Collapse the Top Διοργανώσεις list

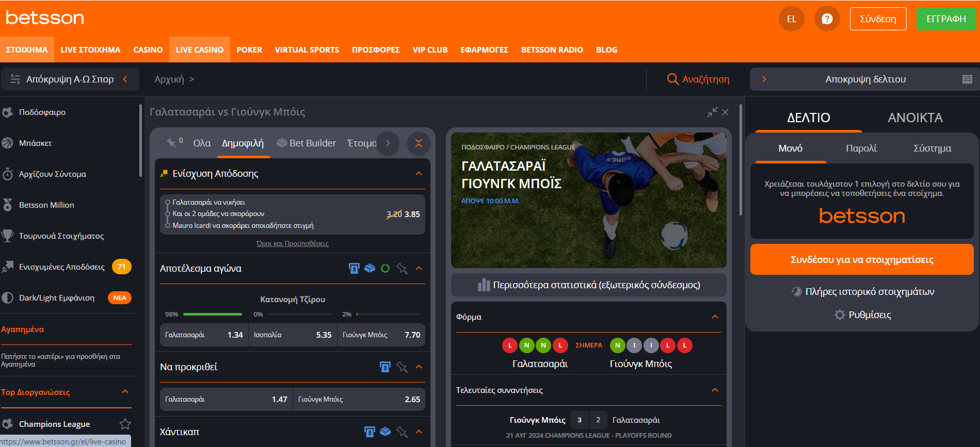click(125, 392)
